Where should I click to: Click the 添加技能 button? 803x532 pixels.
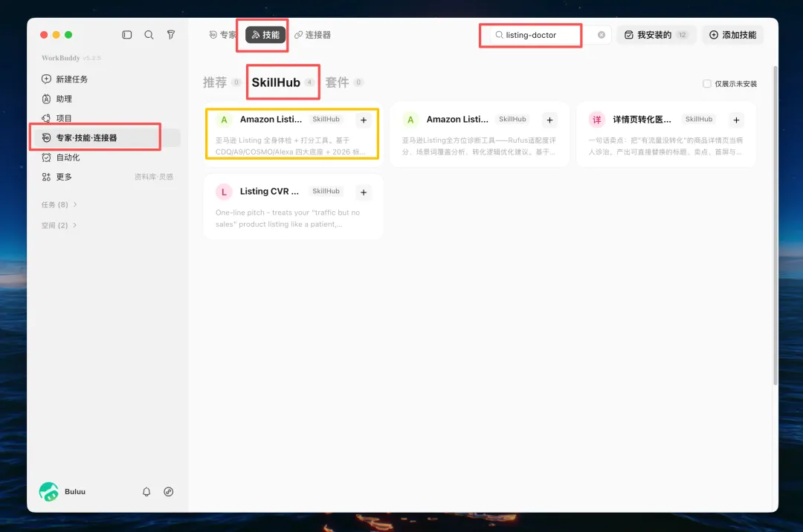pyautogui.click(x=732, y=35)
